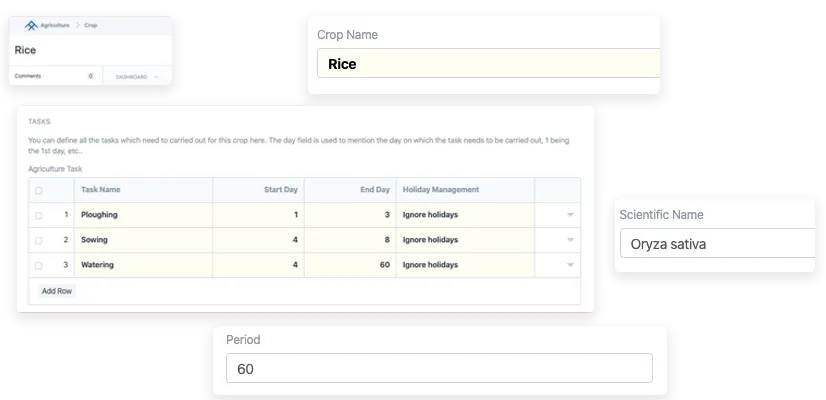Screen dimensions: 826x400
Task: Click the ERPNext logo icon
Action: pyautogui.click(x=30, y=25)
